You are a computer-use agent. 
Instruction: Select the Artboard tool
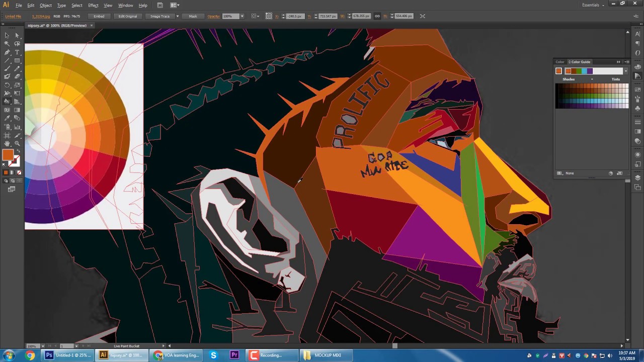tap(7, 135)
